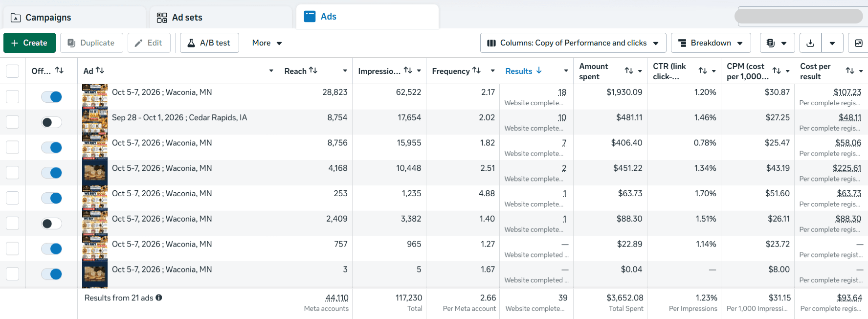Click the $1,930.09 amount spent value
This screenshot has height=319, width=868.
pyautogui.click(x=624, y=92)
